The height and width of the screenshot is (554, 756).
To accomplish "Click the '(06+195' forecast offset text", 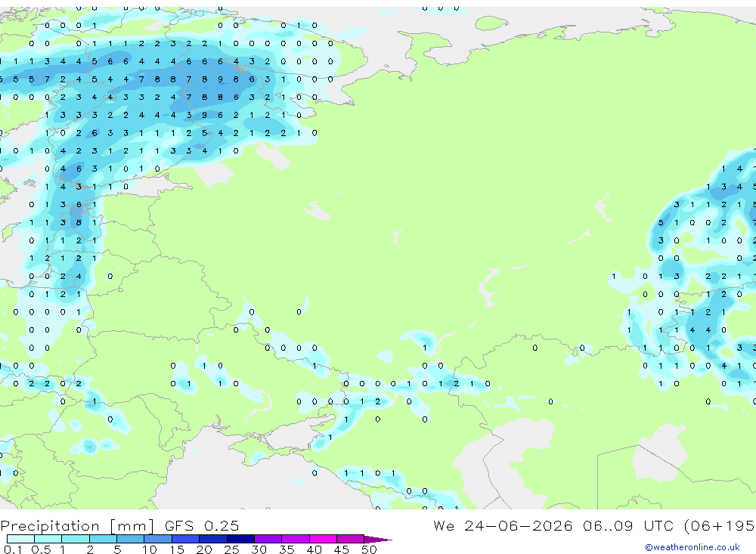I will pyautogui.click(x=720, y=526).
